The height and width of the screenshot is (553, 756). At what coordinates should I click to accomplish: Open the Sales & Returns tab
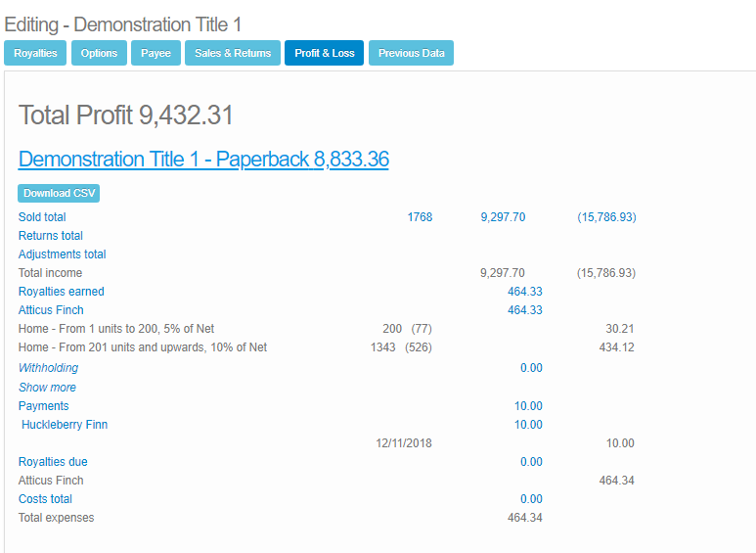(233, 53)
